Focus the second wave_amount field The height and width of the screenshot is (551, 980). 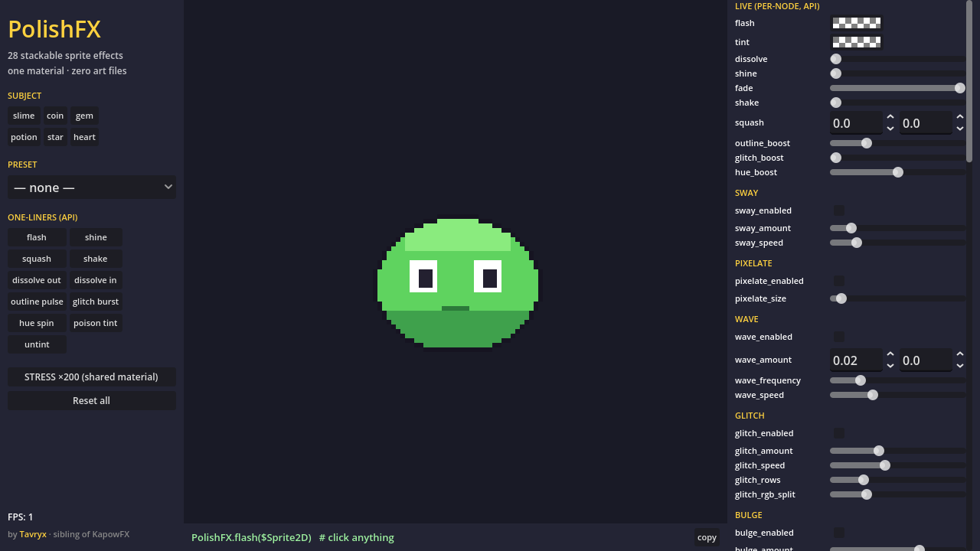click(x=926, y=360)
